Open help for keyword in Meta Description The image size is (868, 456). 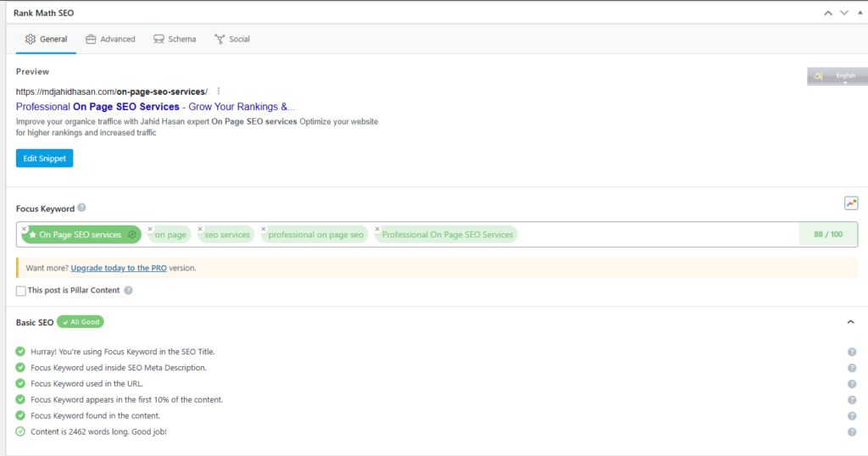(x=852, y=368)
